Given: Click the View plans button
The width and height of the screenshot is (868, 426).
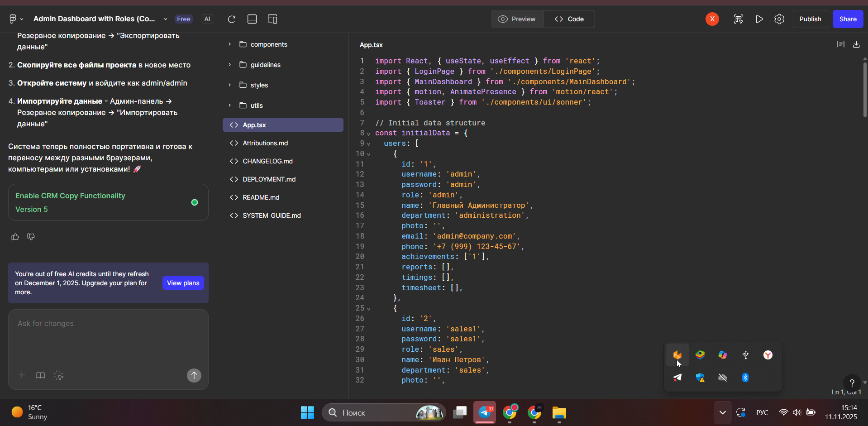Looking at the screenshot, I should [183, 283].
